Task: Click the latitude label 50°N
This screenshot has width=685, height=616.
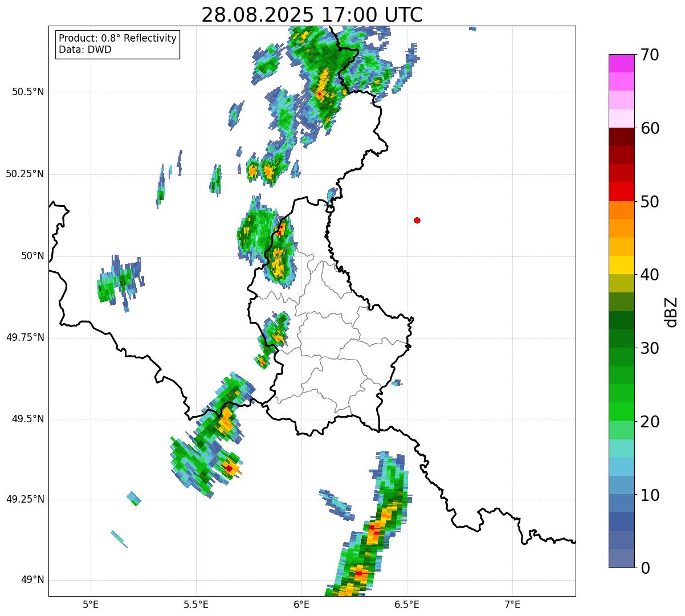Action: [x=32, y=256]
